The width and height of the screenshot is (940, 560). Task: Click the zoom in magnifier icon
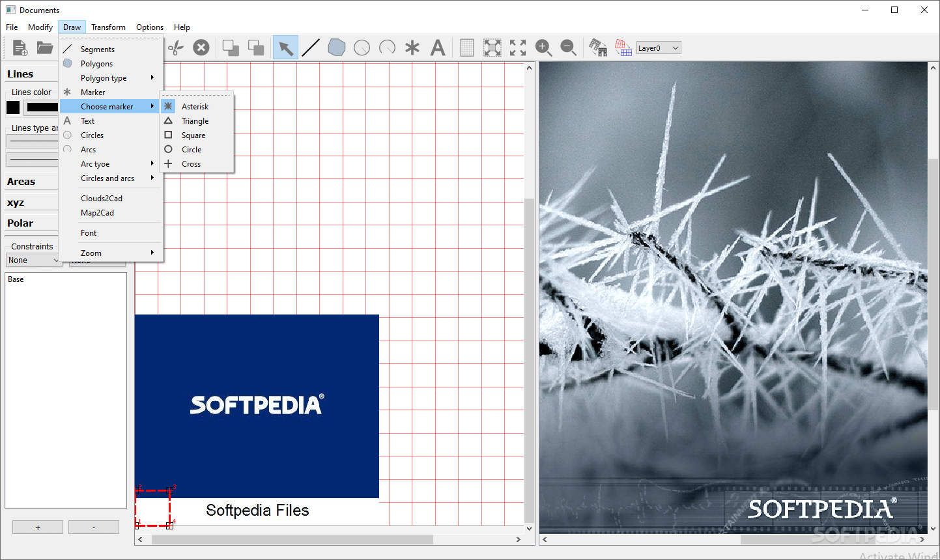(x=543, y=48)
